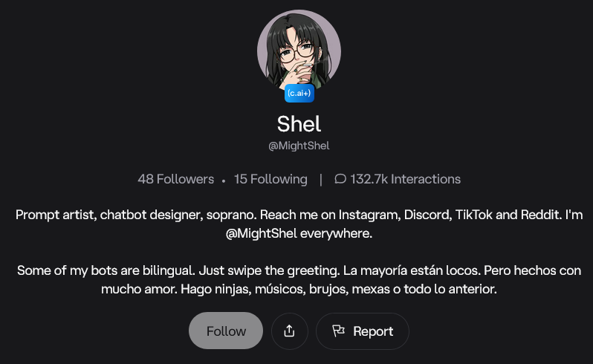Screen dimensions: 593x364
Task: Click the word Instagram in bio
Action: click(x=369, y=215)
